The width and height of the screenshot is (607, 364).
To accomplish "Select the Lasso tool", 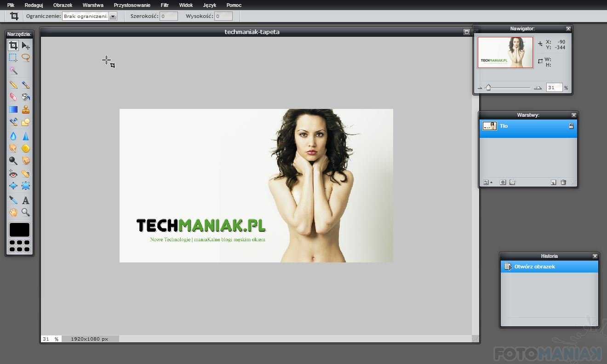I will [x=26, y=58].
